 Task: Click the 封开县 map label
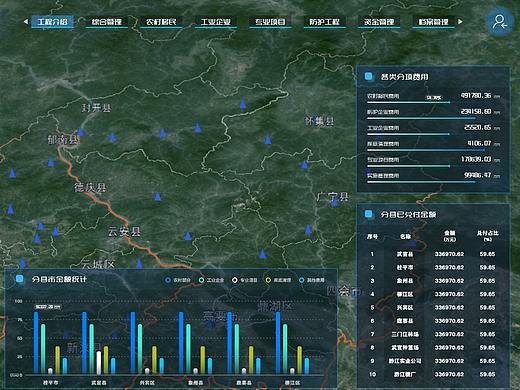[x=97, y=108]
